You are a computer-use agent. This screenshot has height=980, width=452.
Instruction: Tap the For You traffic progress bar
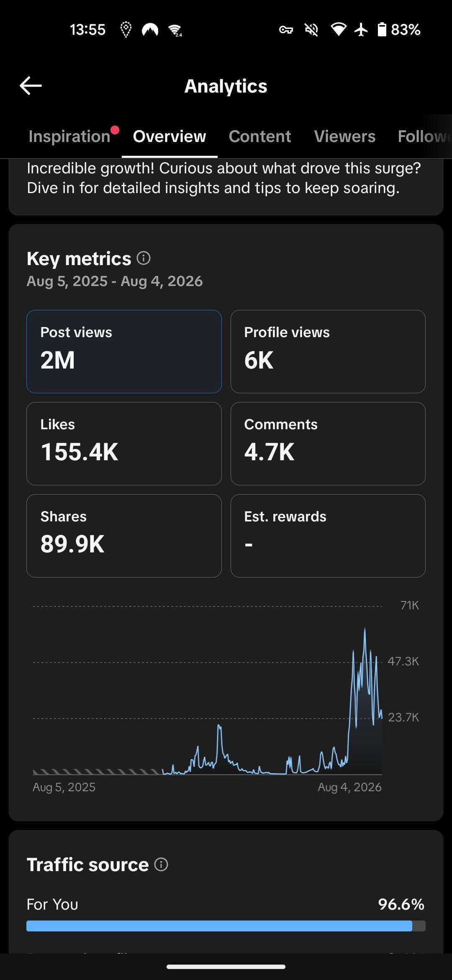[x=226, y=926]
